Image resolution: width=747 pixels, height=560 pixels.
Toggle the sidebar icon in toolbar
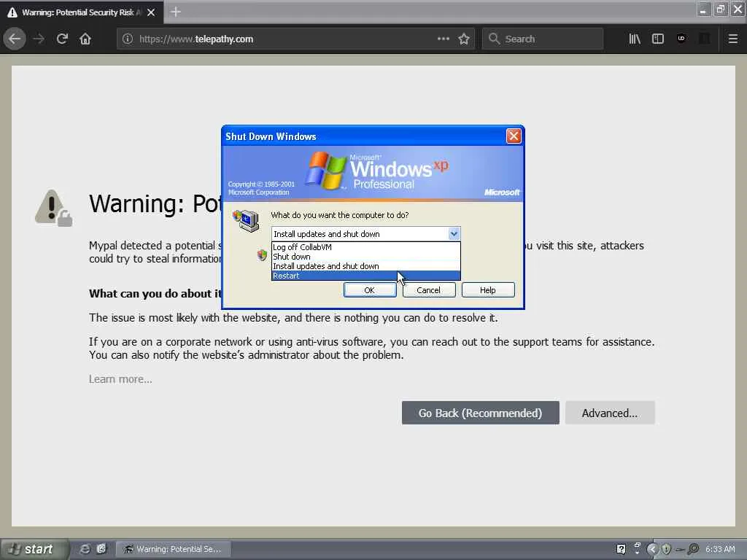[658, 39]
